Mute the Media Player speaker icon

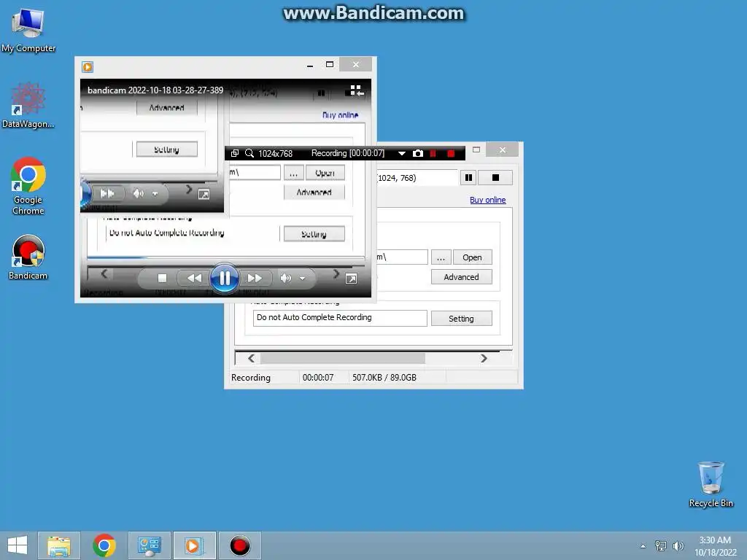point(285,278)
